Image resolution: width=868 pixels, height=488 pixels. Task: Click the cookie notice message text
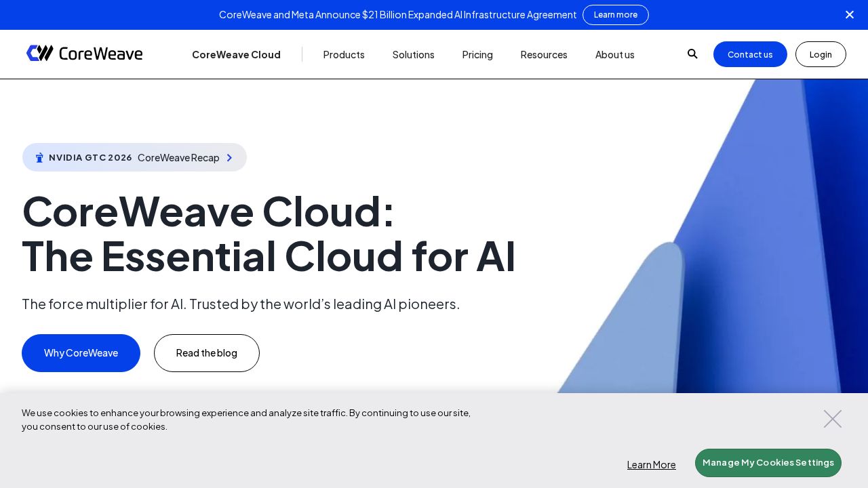(x=246, y=420)
